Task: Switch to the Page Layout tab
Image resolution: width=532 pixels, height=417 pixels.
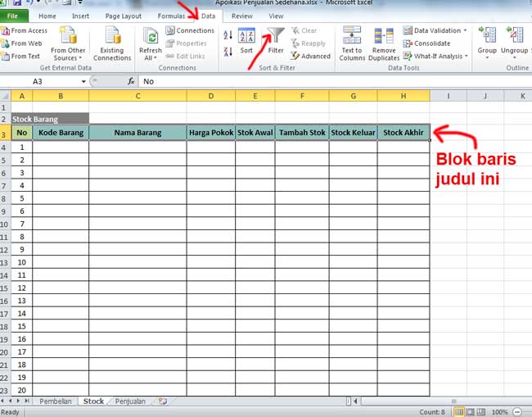Action: 123,16
